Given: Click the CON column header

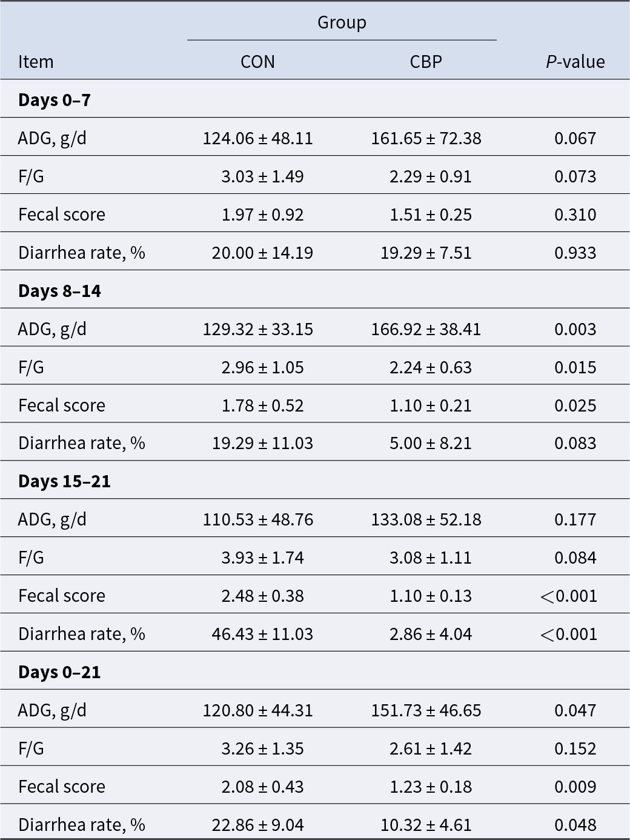Looking at the screenshot, I should click(257, 62).
